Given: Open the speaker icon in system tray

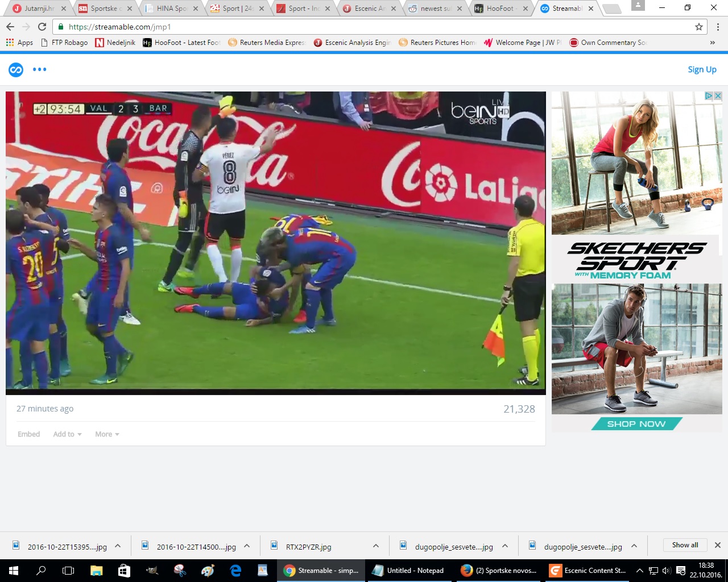Looking at the screenshot, I should 666,570.
